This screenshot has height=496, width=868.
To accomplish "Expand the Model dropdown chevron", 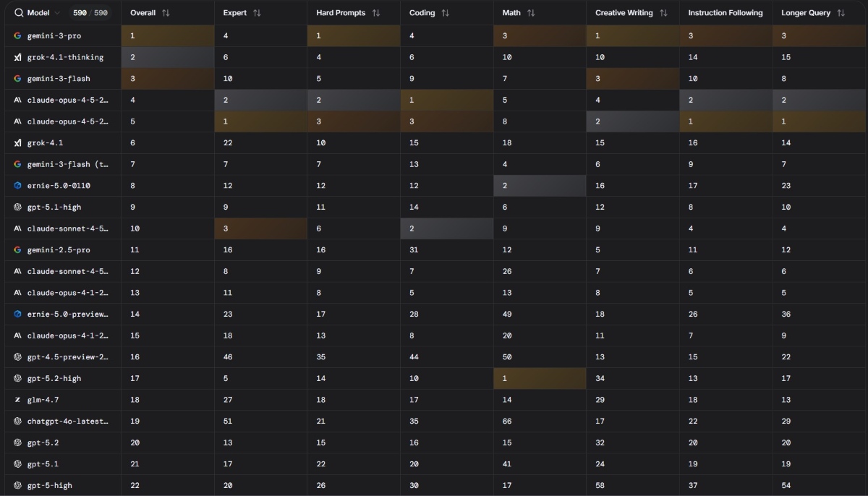I will 57,13.
